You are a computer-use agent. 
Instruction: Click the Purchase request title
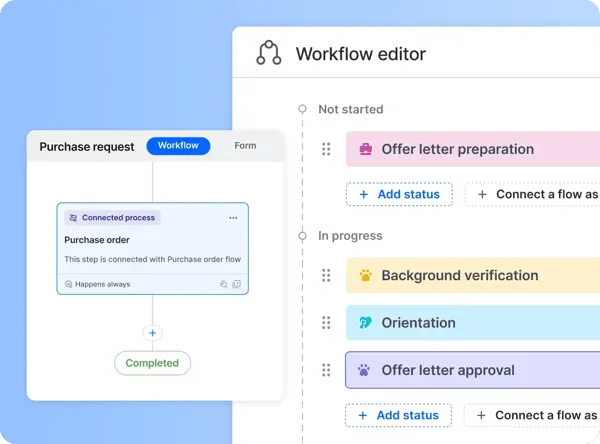point(87,147)
